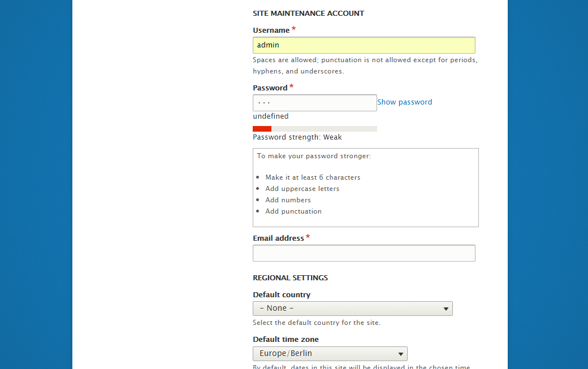Focus the Password input box

[314, 103]
